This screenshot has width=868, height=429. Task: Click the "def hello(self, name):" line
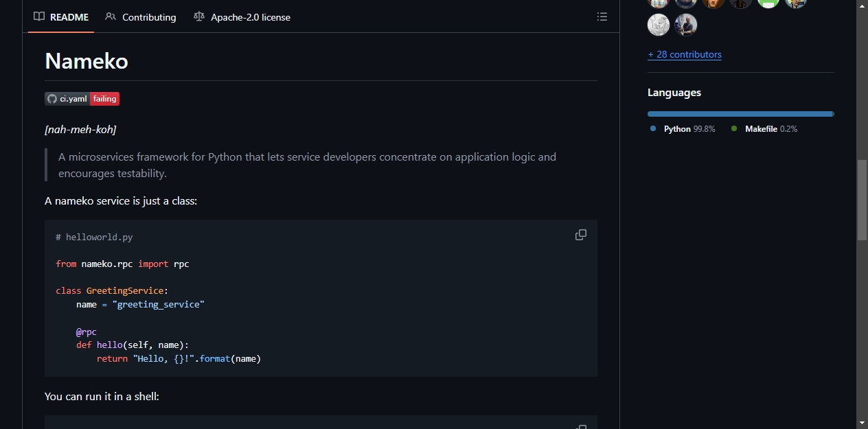[x=133, y=345]
